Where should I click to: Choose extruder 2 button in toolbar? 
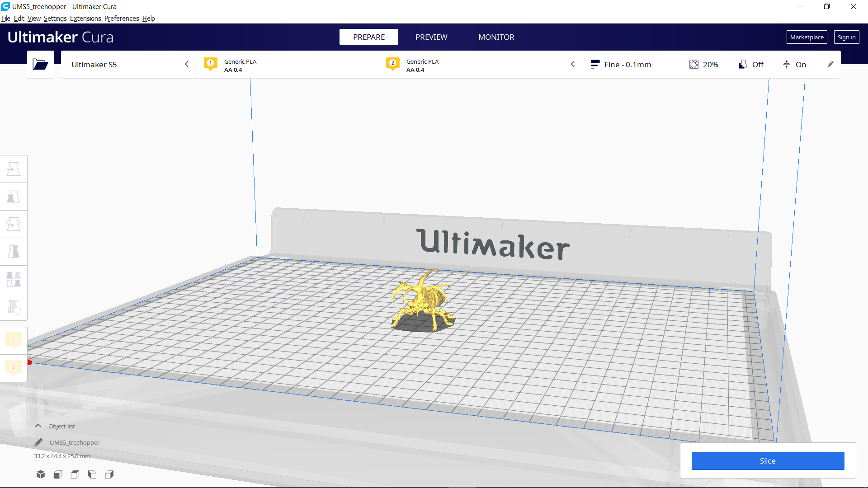click(14, 368)
